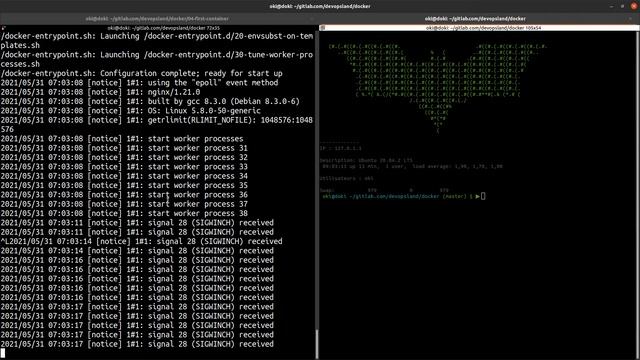Click the right terminal pane's scrollbar
Screen dimensions: 640x360
click(x=638, y=195)
